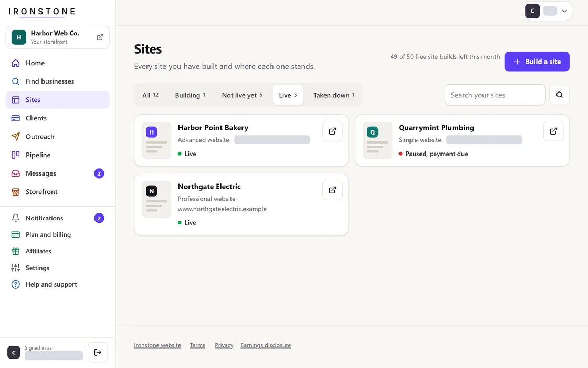Image resolution: width=588 pixels, height=368 pixels.
Task: Open Plan and billing
Action: [x=58, y=234]
